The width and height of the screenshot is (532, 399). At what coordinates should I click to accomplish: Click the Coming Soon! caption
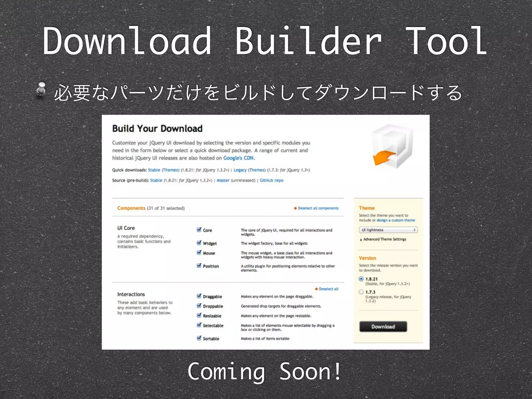click(264, 372)
